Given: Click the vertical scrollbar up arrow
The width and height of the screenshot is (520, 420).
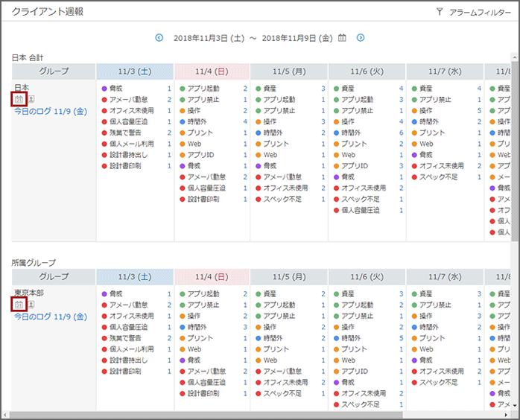Looking at the screenshot, I should click(x=514, y=57).
